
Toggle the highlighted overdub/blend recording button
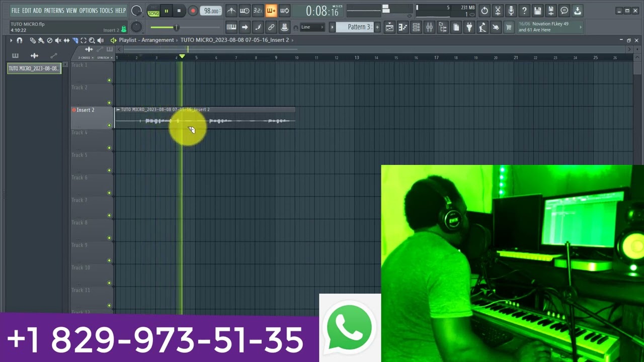point(271,11)
